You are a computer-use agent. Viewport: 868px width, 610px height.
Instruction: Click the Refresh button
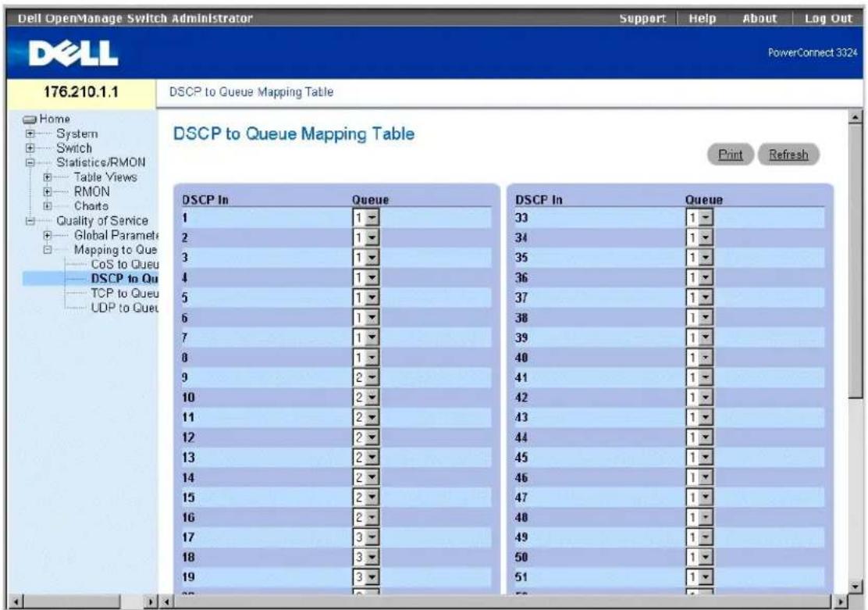tap(788, 155)
